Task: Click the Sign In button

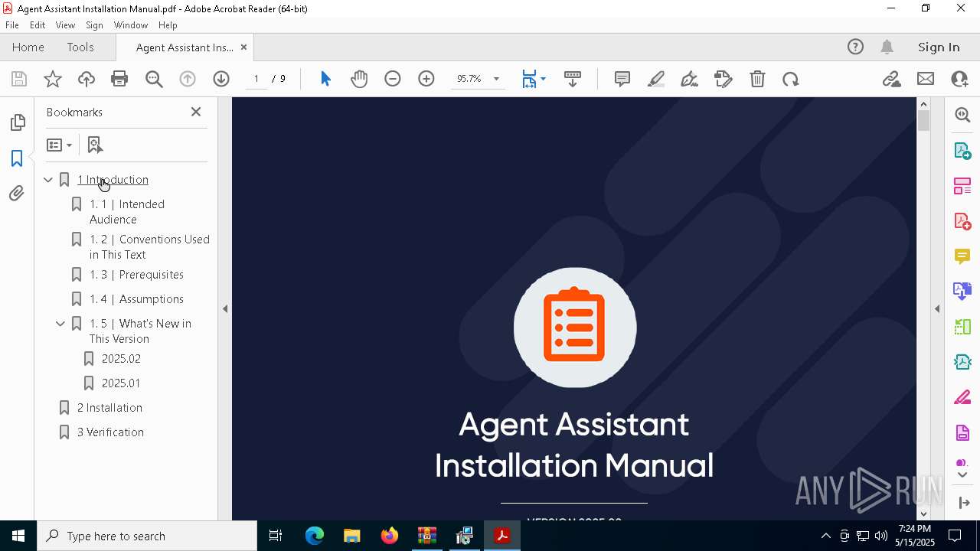Action: coord(939,47)
